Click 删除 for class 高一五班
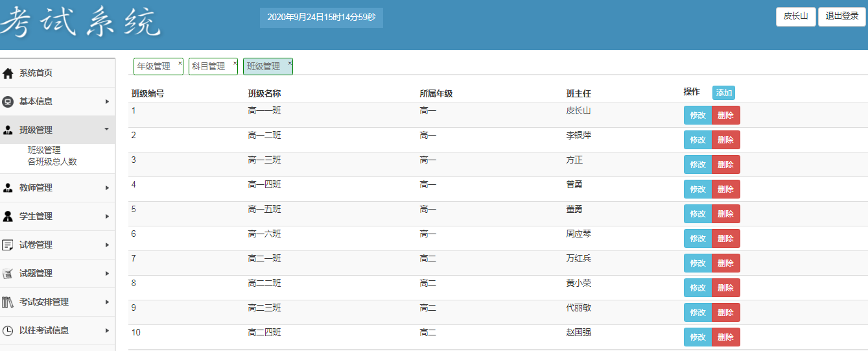Image resolution: width=868 pixels, height=351 pixels. (x=725, y=214)
